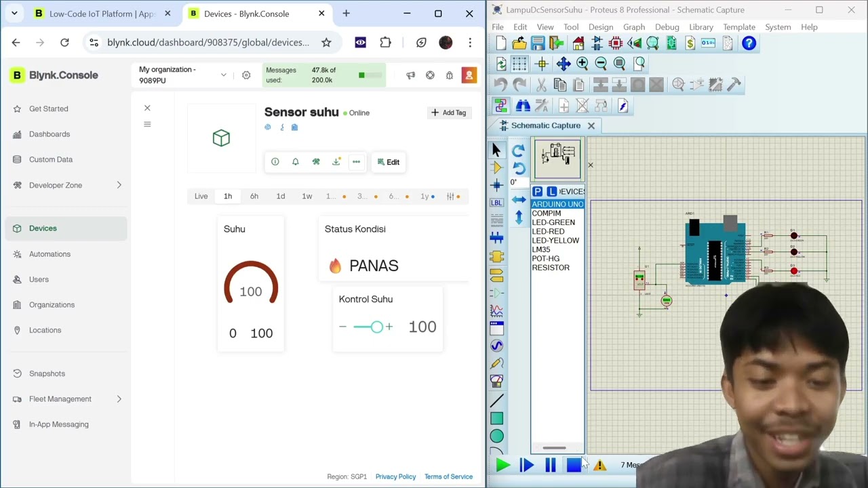Select Generator mode sine wave icon
This screenshot has height=488, width=868.
tap(496, 346)
